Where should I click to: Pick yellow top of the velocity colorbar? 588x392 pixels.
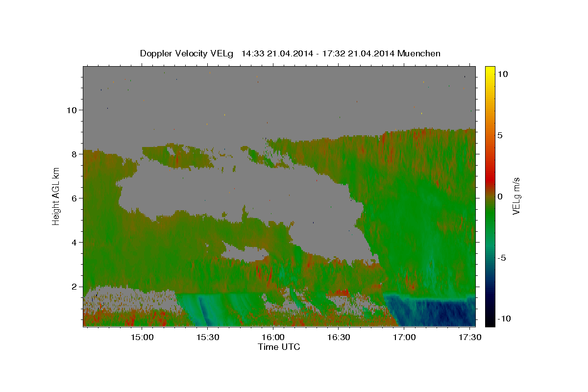click(x=490, y=71)
